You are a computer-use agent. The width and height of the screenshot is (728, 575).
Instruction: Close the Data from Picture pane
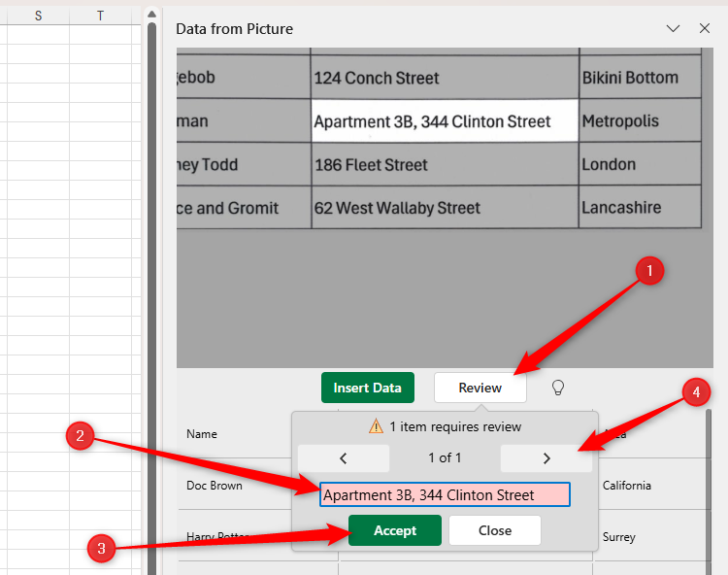pos(705,29)
